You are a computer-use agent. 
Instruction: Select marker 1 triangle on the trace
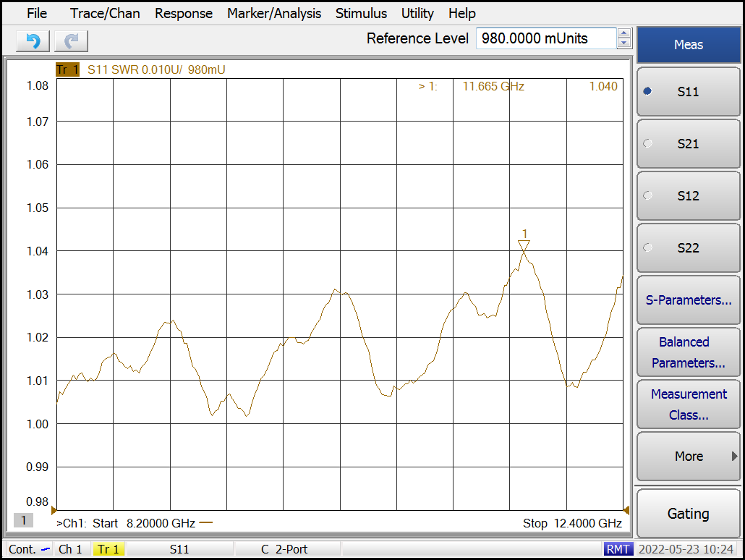[524, 245]
